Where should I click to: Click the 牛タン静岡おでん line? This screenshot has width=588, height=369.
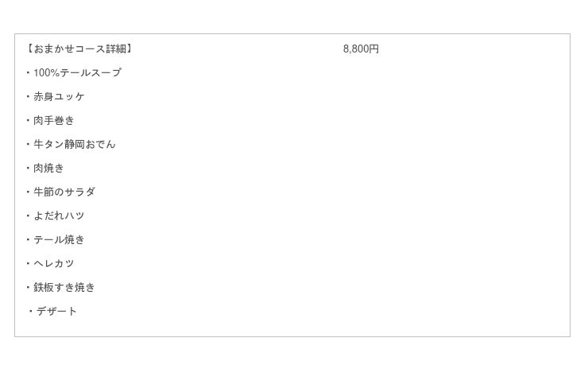pyautogui.click(x=75, y=144)
